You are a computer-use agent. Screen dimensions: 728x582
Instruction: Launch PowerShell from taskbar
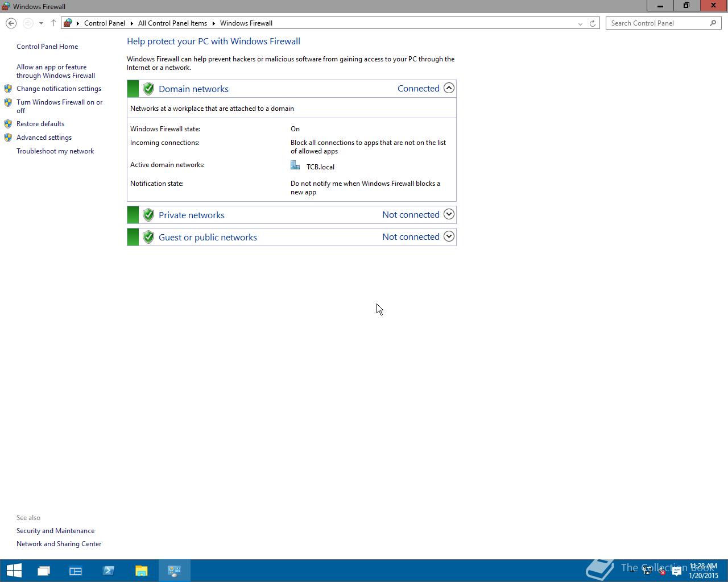click(109, 571)
